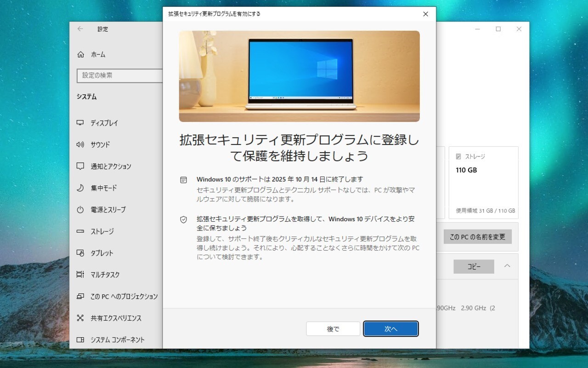Focus the 設定の検索 search field
Image resolution: width=588 pixels, height=368 pixels.
[x=120, y=75]
